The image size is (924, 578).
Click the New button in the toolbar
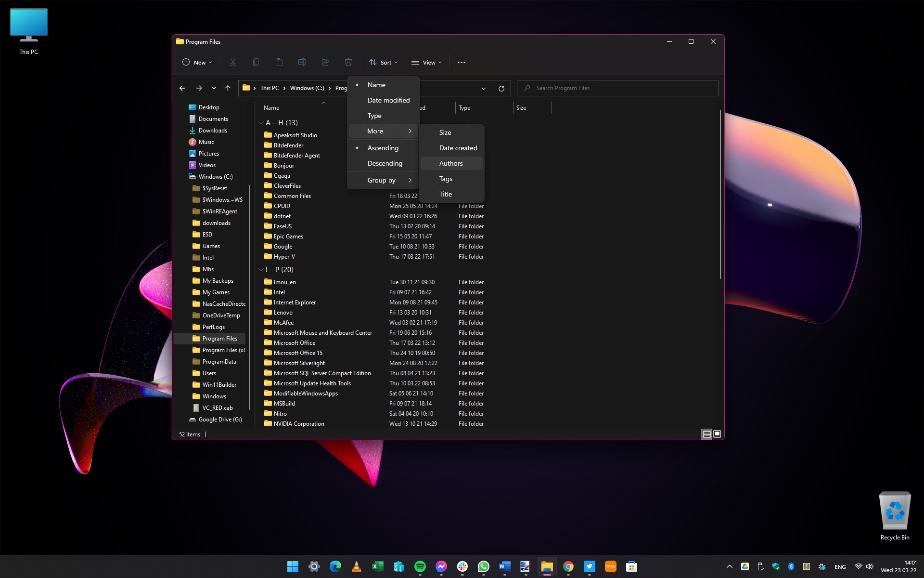(x=196, y=62)
